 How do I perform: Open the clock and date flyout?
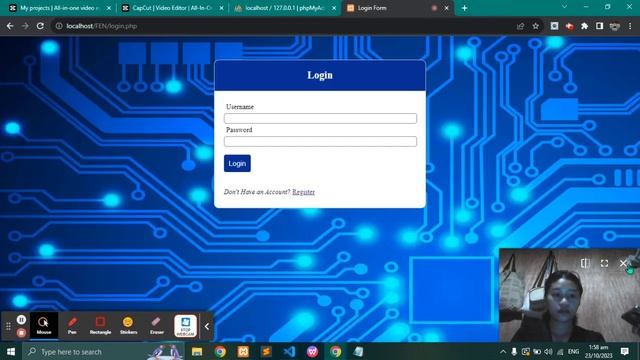599,351
